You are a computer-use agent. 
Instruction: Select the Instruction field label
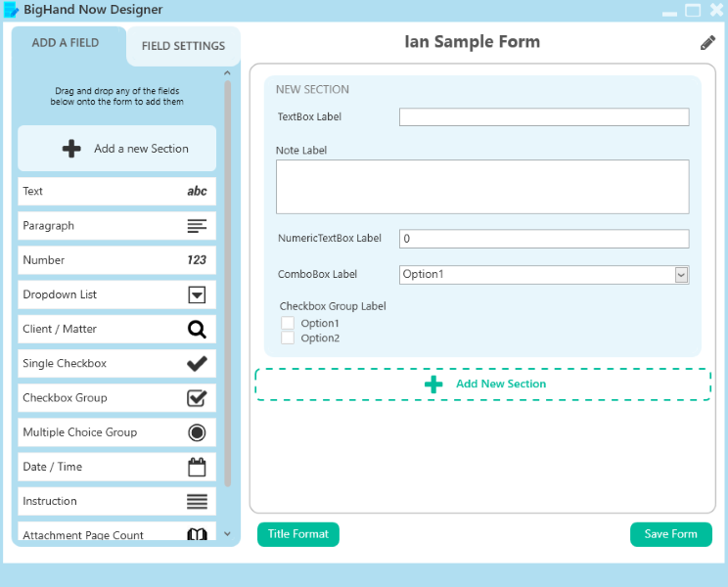pos(50,501)
